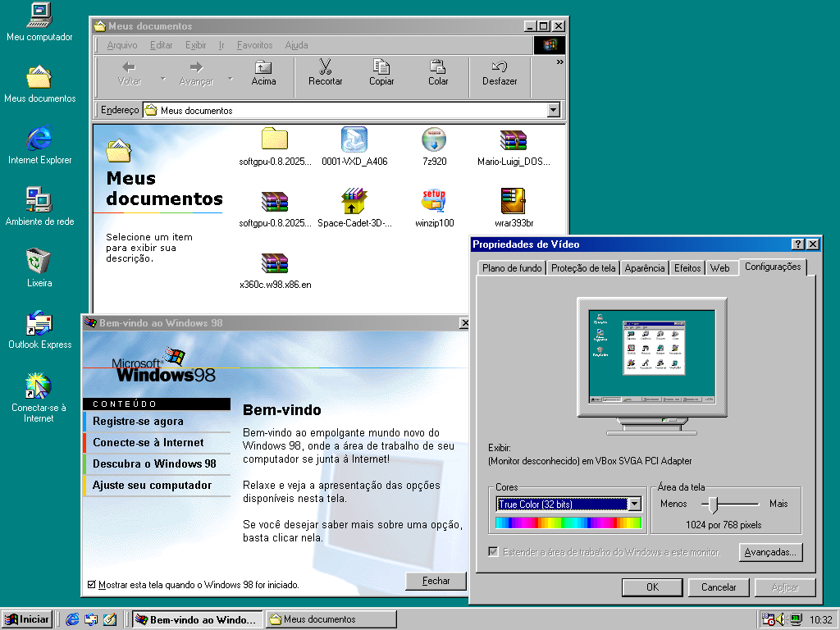
Task: Open the Favoritos menu
Action: point(254,45)
